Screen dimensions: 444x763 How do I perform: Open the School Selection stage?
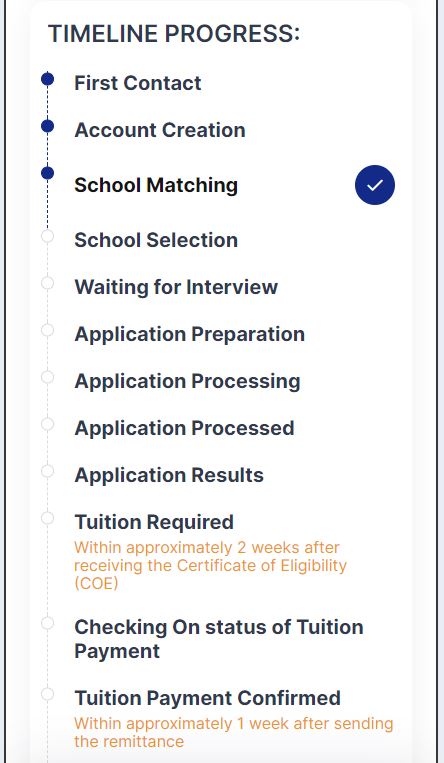pyautogui.click(x=156, y=240)
